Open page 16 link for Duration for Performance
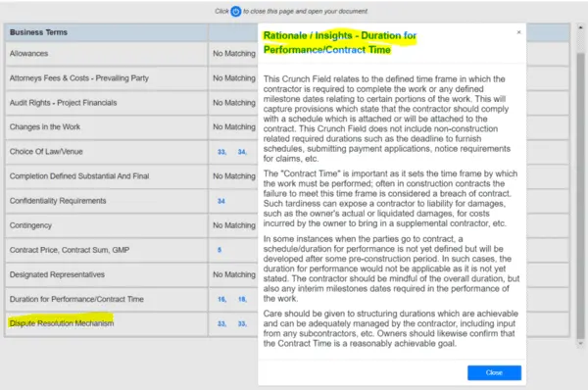This screenshot has width=588, height=390. click(221, 299)
